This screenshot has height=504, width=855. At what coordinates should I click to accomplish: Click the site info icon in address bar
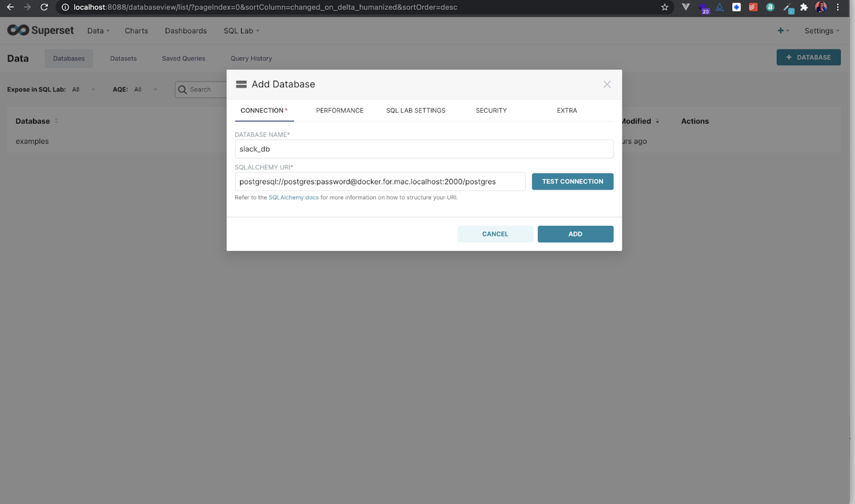click(x=65, y=7)
